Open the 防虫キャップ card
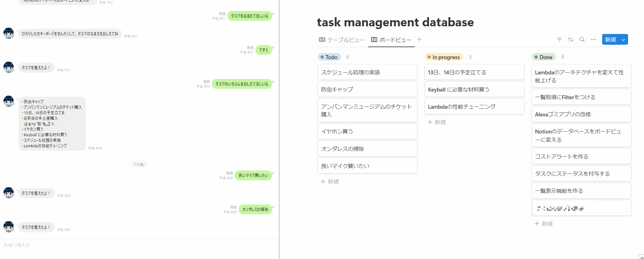The height and width of the screenshot is (259, 644). pos(367,89)
